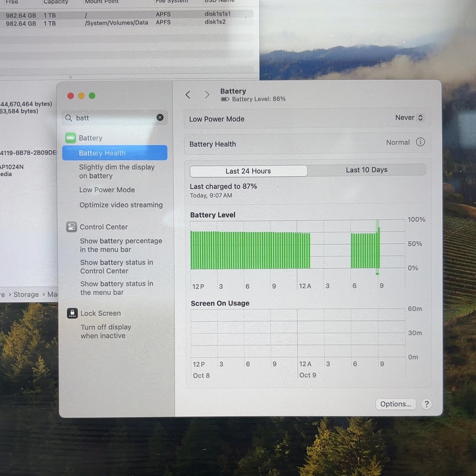This screenshot has height=476, width=476.
Task: Select Battery Health search result
Action: point(115,153)
